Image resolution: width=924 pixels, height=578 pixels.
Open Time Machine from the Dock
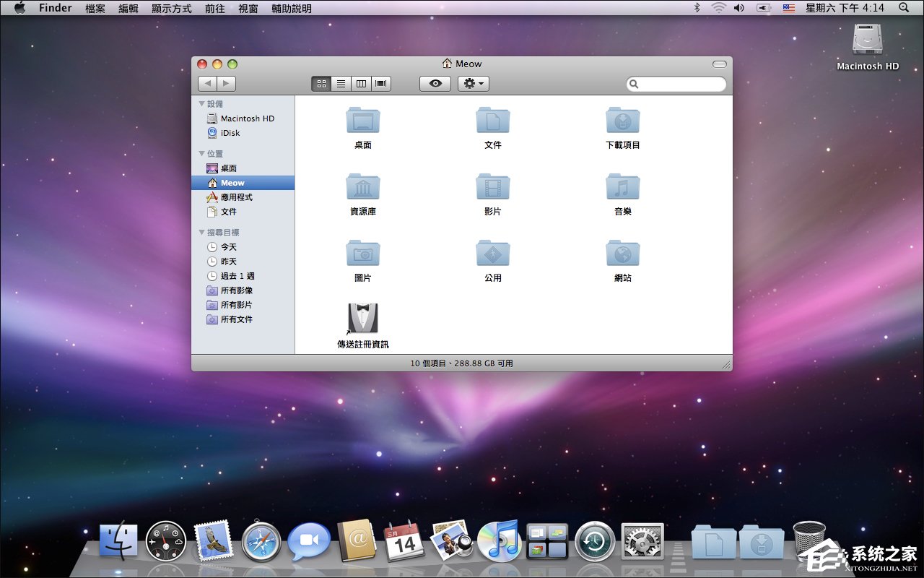point(594,539)
